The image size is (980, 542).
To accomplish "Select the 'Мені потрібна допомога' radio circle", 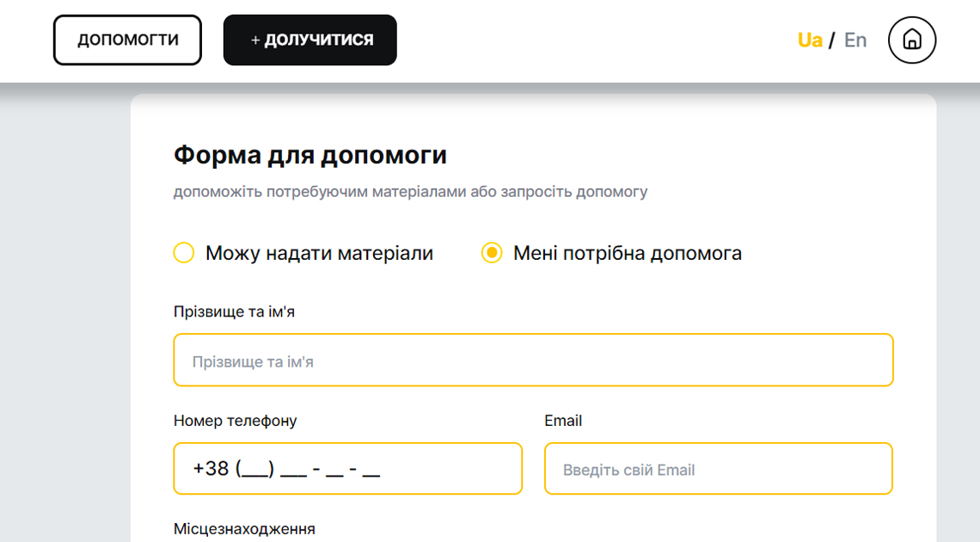I will [492, 253].
